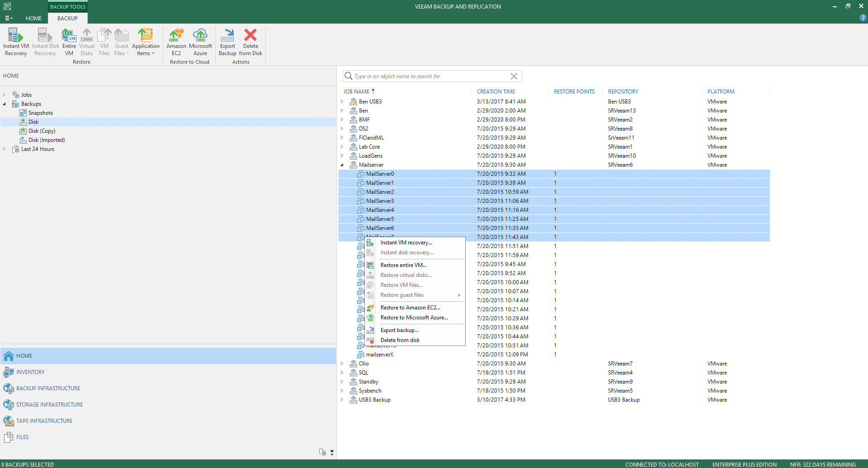
Task: Open INVENTORY navigation view
Action: pyautogui.click(x=168, y=372)
